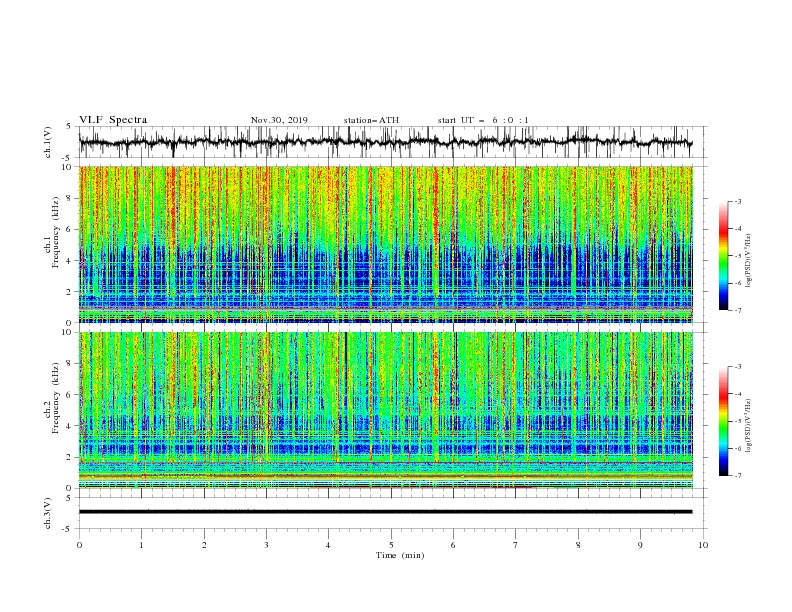Click the time axis tick label '5'
792x612 pixels.
(391, 545)
